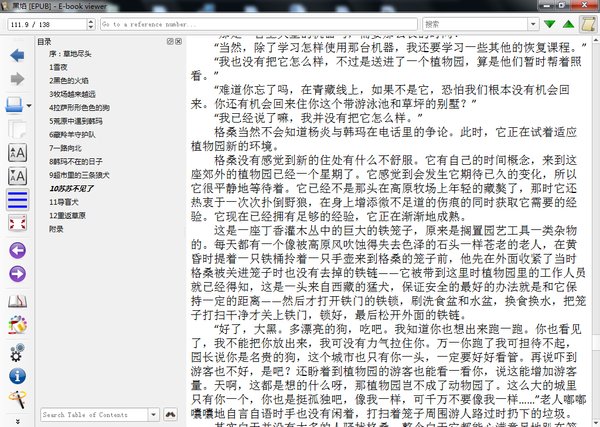Decrease the font size
600x427 pixels.
point(17,176)
